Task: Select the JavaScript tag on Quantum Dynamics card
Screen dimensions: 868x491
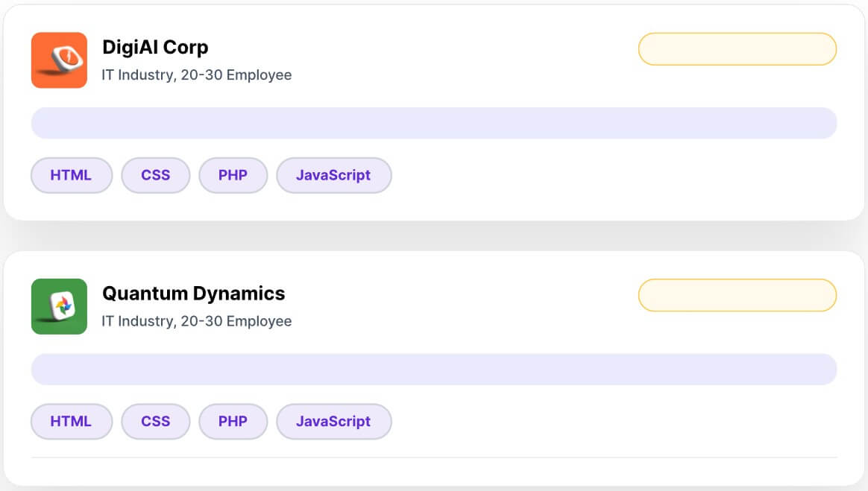Action: pos(334,421)
